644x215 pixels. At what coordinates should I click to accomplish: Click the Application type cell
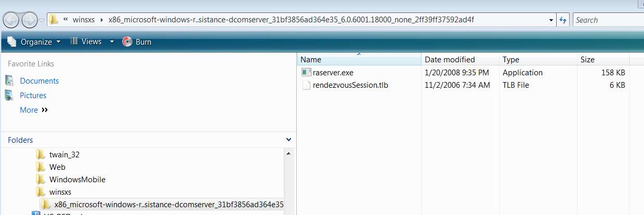[x=522, y=73]
